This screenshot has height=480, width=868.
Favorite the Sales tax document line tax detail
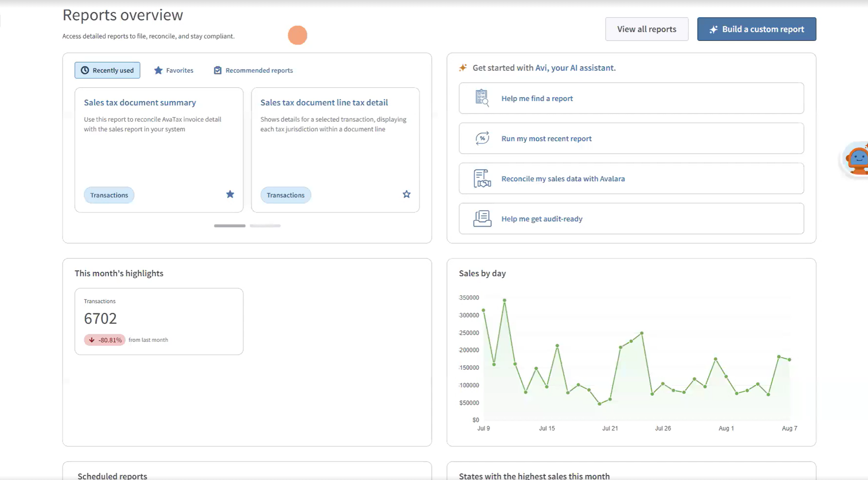coord(406,194)
